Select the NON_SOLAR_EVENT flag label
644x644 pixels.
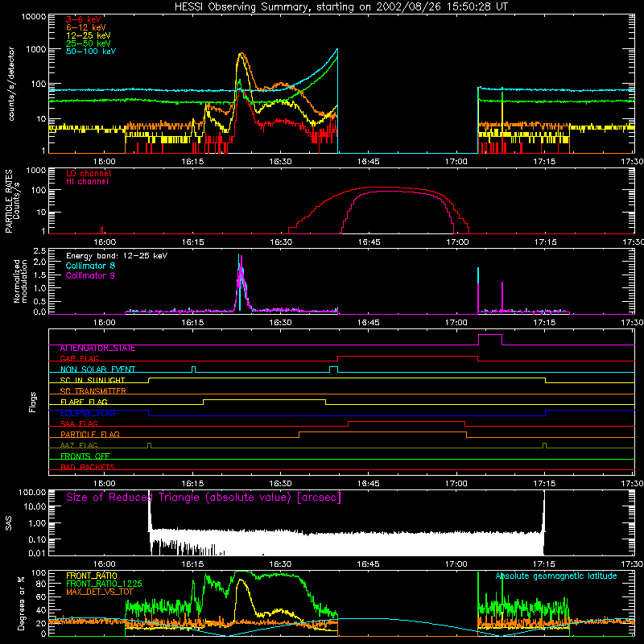[x=97, y=369]
